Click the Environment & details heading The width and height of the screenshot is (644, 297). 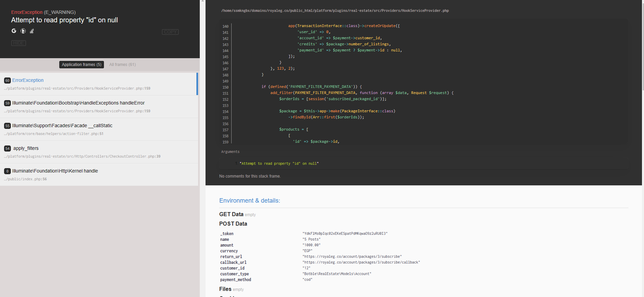250,201
